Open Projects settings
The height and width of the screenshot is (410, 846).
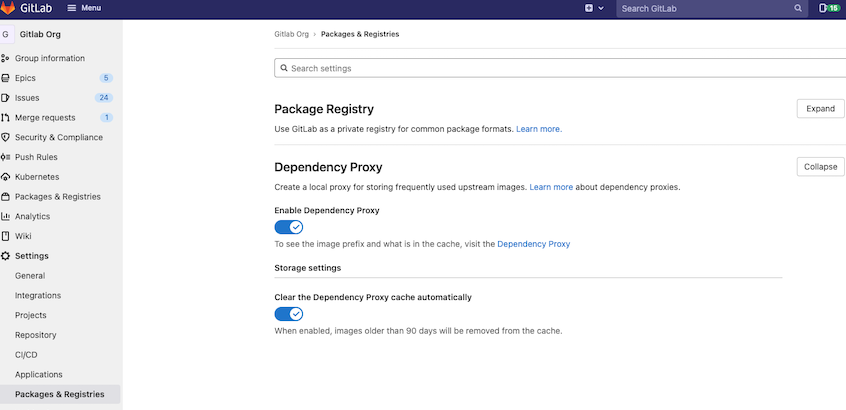tap(31, 315)
